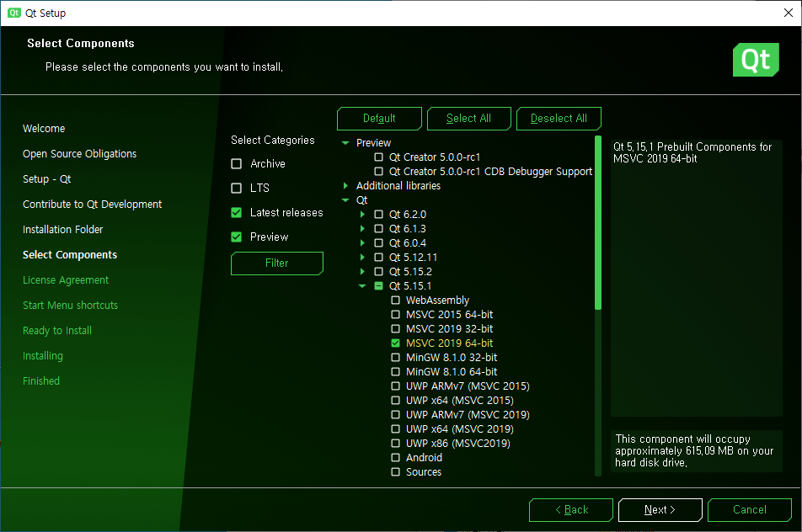Check the Qt 6.2.0 checkbox
802x532 pixels.
(378, 214)
